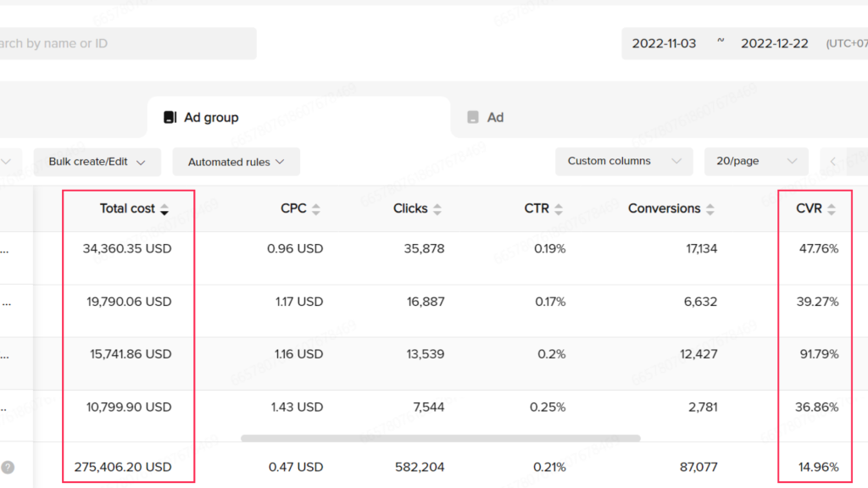Toggle ascending sort on Total cost

[x=164, y=205]
